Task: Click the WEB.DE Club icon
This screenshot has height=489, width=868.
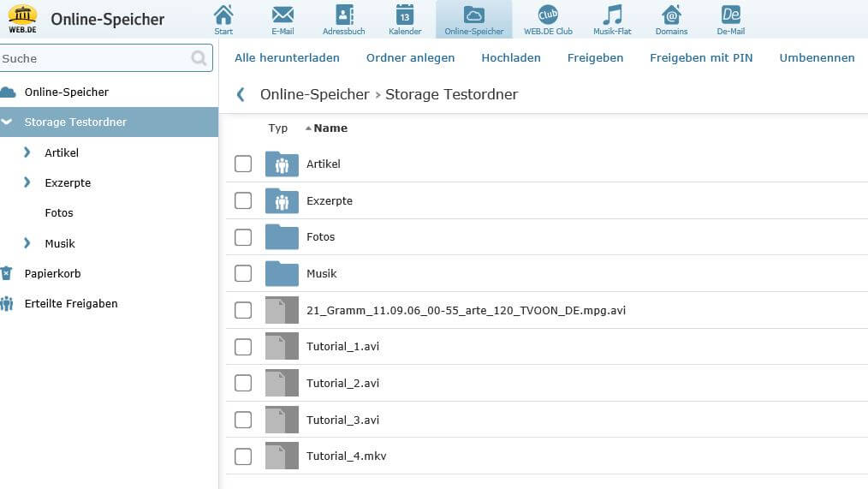Action: (548, 15)
